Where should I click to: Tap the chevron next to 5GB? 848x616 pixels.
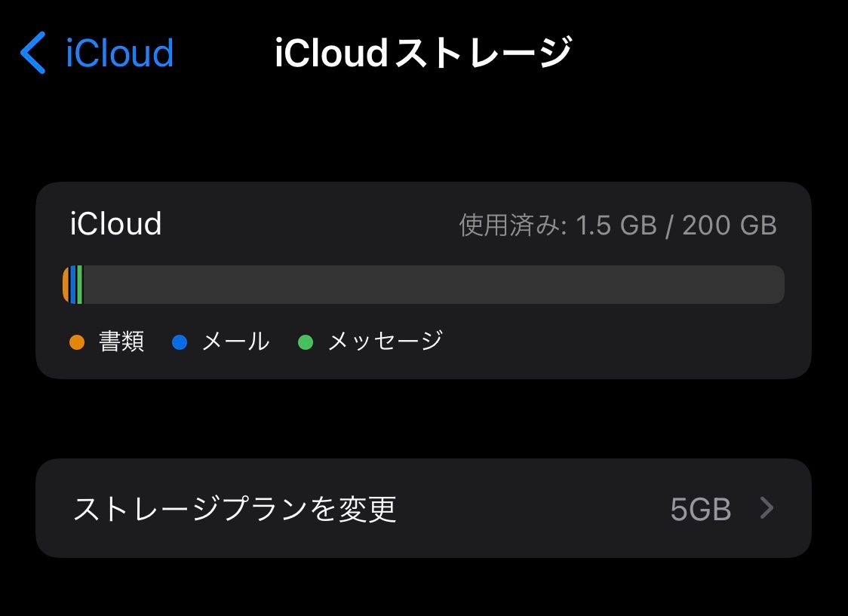767,509
